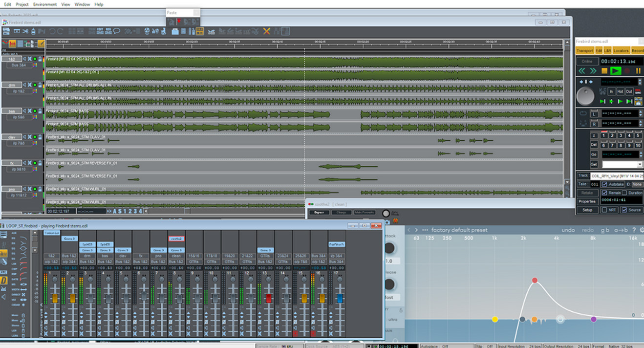This screenshot has height=348, width=644.
Task: Uncheck the Source checkbox
Action: pos(624,210)
